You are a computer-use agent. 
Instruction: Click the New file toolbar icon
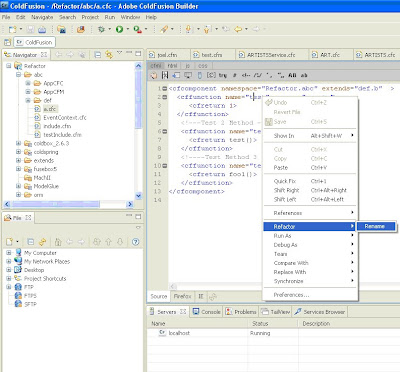(12, 29)
